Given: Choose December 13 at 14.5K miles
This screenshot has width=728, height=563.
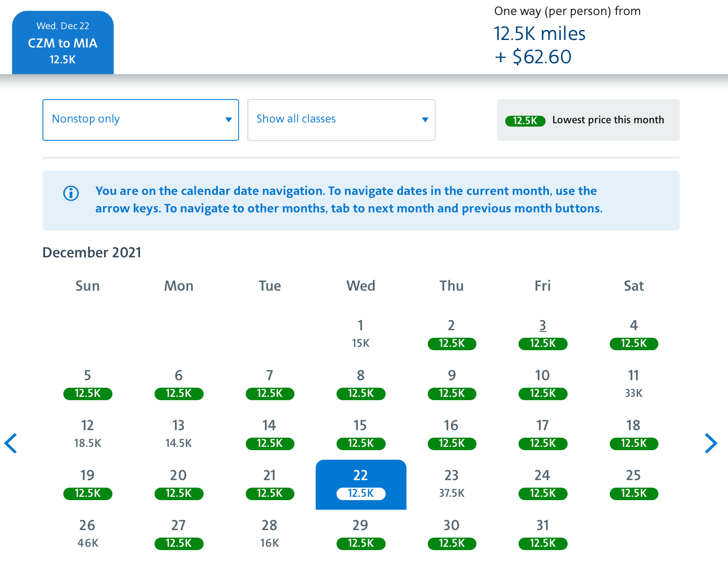Looking at the screenshot, I should tap(179, 434).
